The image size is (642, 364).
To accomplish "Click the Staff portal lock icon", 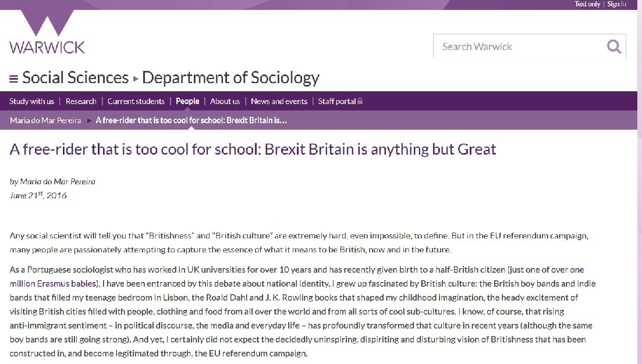I will [360, 101].
